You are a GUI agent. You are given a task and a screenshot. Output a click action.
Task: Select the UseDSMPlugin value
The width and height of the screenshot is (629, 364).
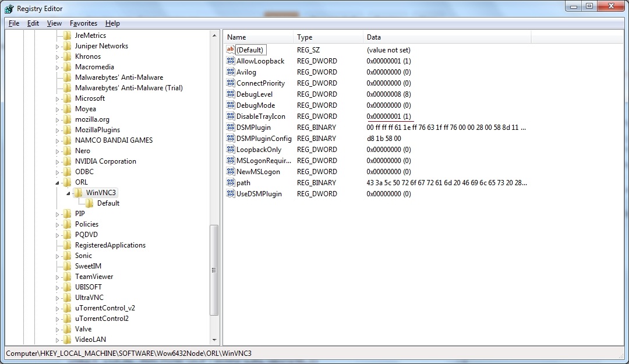[258, 193]
